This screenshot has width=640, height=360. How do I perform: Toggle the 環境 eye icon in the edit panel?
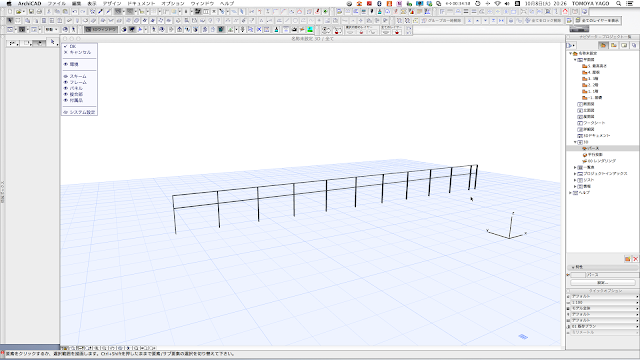pyautogui.click(x=66, y=64)
